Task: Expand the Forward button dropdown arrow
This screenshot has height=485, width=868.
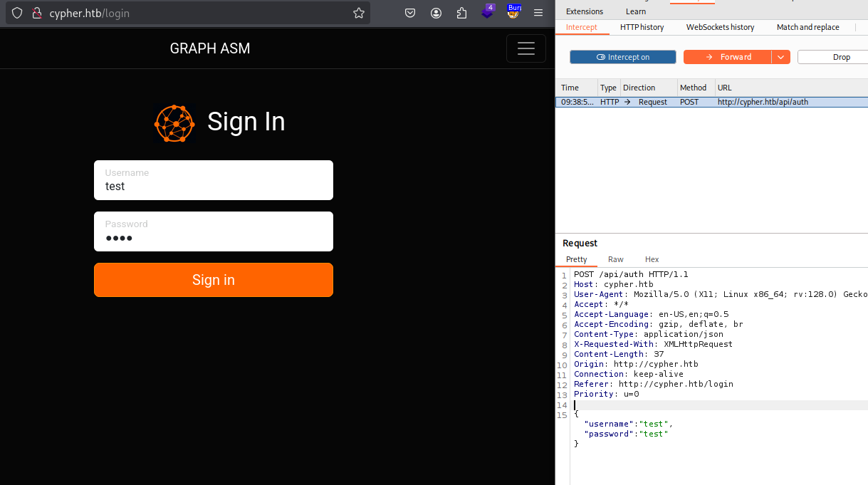Action: (x=781, y=57)
